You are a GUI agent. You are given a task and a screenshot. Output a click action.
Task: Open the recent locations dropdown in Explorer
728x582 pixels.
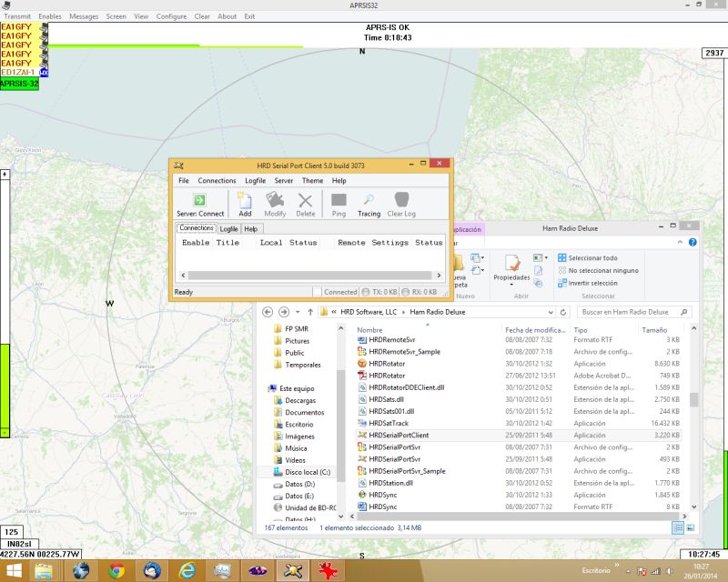click(x=298, y=312)
